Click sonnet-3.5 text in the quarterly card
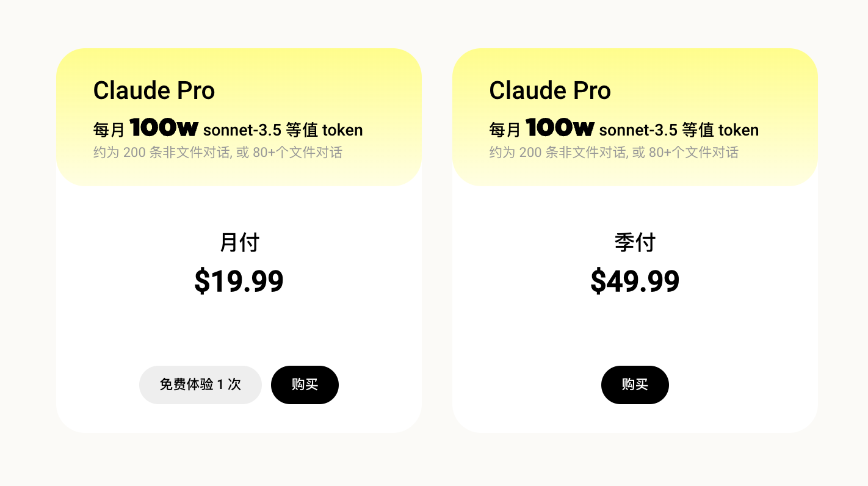 tap(638, 130)
